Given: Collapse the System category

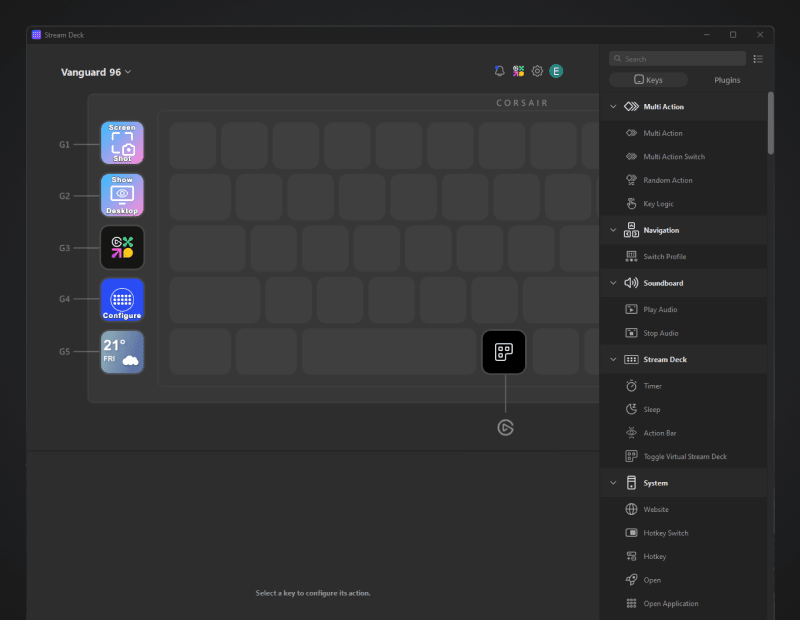Looking at the screenshot, I should coord(613,482).
